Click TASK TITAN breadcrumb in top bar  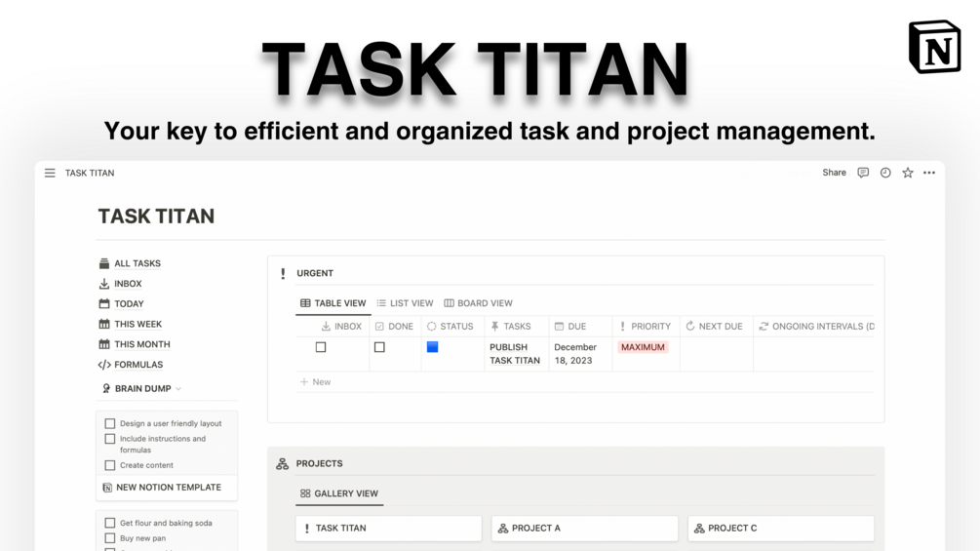coord(90,173)
